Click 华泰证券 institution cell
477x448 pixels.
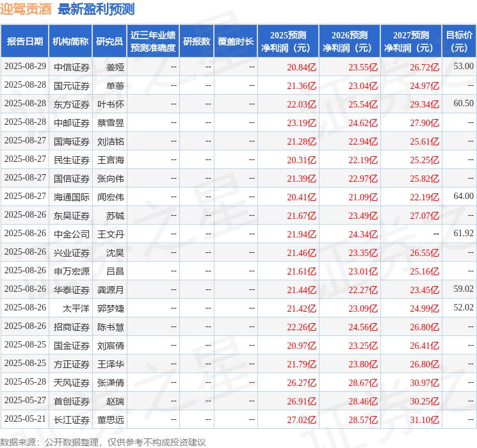tap(72, 290)
